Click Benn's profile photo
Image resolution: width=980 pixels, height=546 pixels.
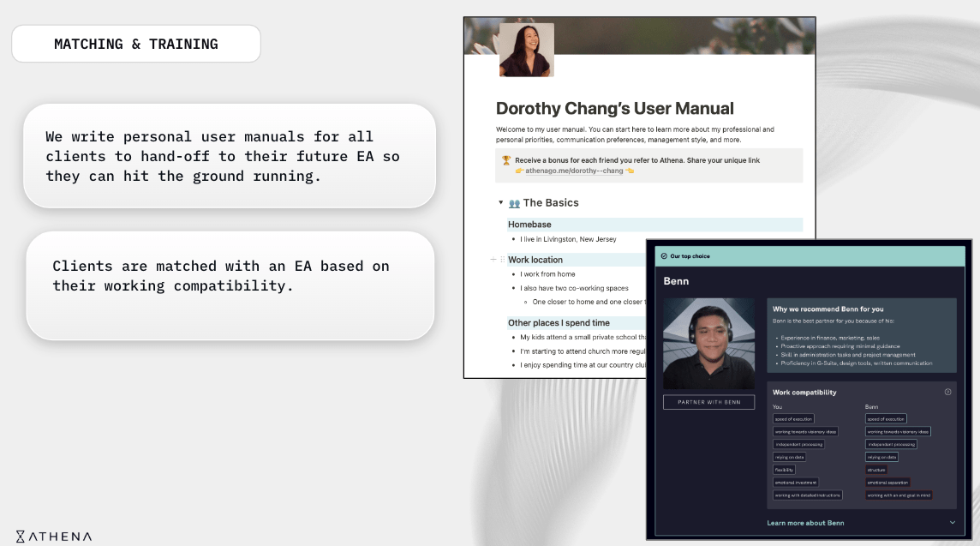pyautogui.click(x=708, y=343)
